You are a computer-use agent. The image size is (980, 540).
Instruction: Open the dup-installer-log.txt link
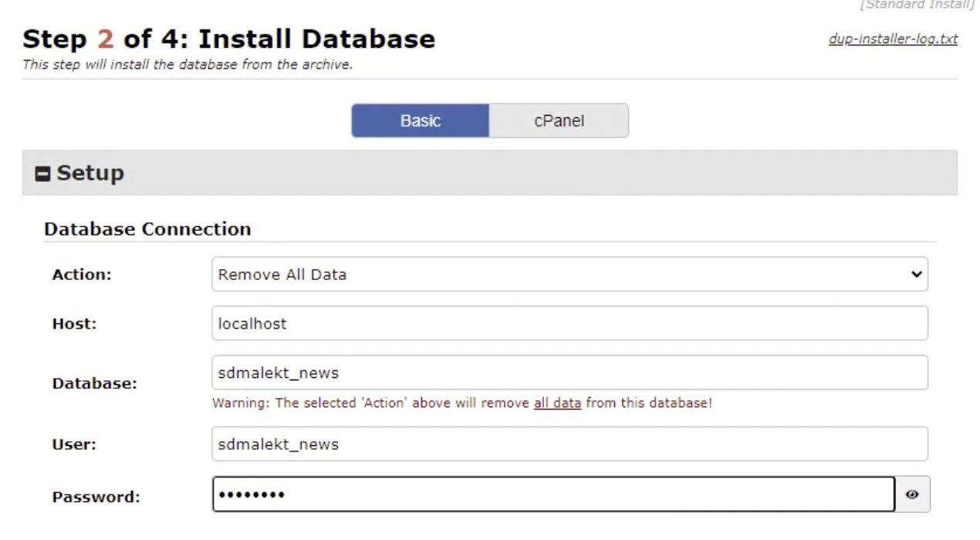coord(892,39)
